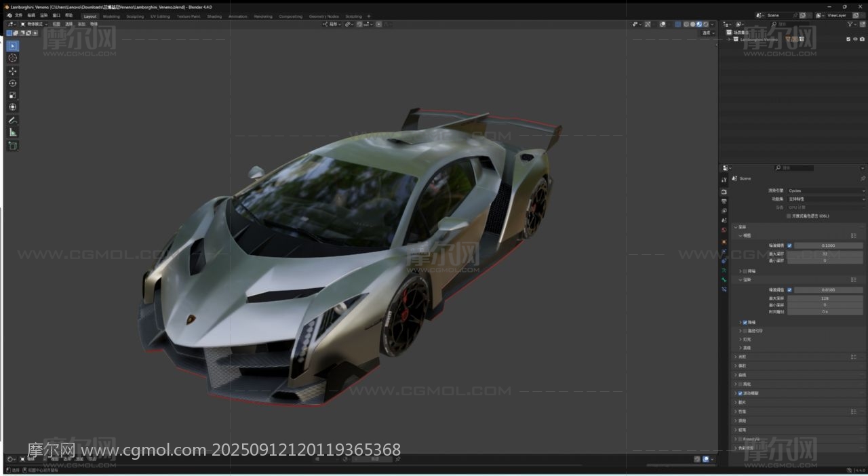Add a new workspace tab plus
Image resolution: width=868 pixels, height=476 pixels.
click(x=369, y=16)
